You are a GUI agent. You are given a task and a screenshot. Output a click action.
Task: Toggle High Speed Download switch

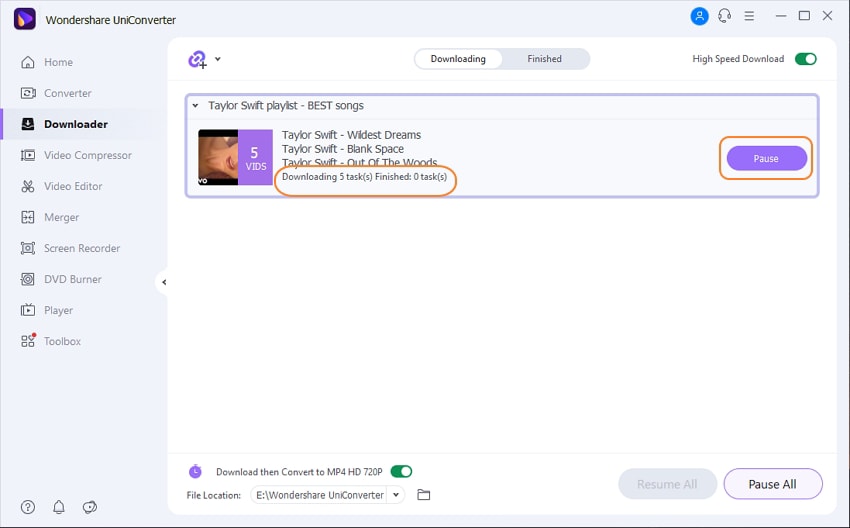(x=806, y=59)
